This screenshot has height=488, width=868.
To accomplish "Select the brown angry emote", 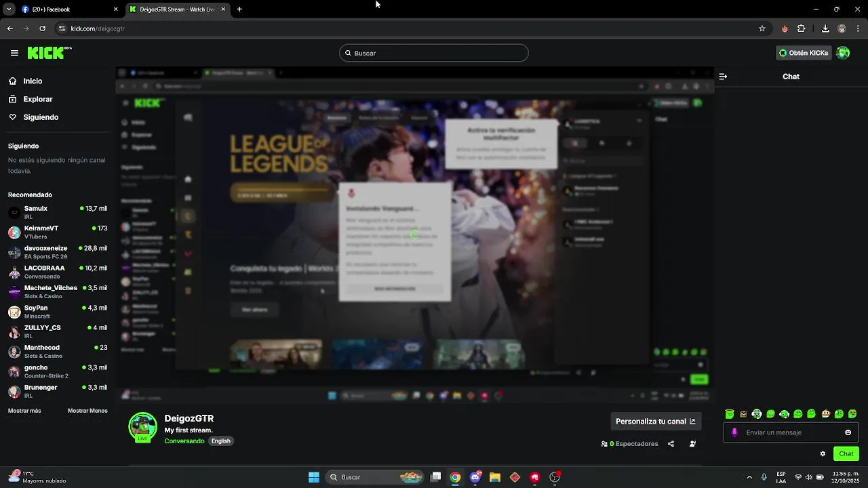I will coord(743,414).
